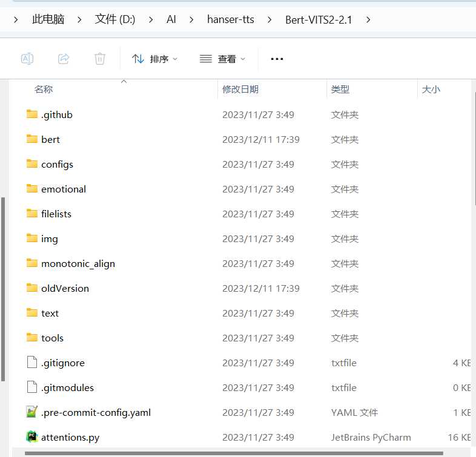Expand the chevron after Bert-VITS2-2.1

(x=368, y=20)
